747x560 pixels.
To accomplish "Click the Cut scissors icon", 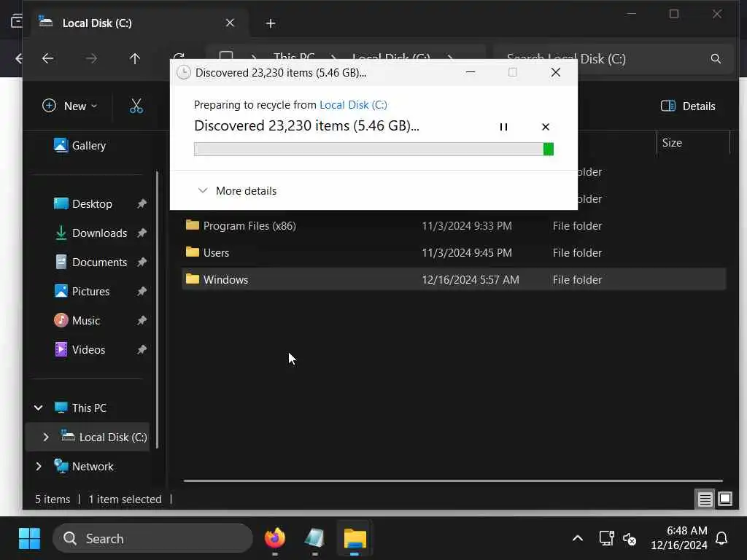I will 136,106.
